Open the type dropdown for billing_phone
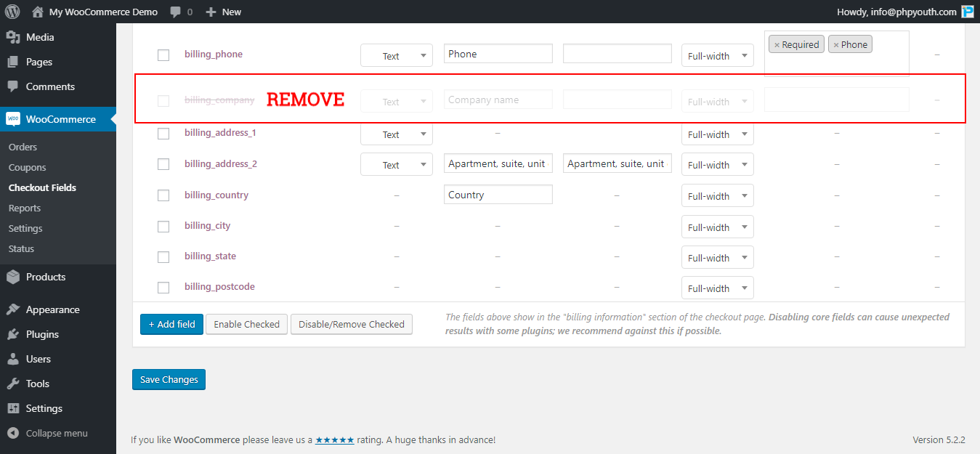Viewport: 980px width, 454px height. 396,55
